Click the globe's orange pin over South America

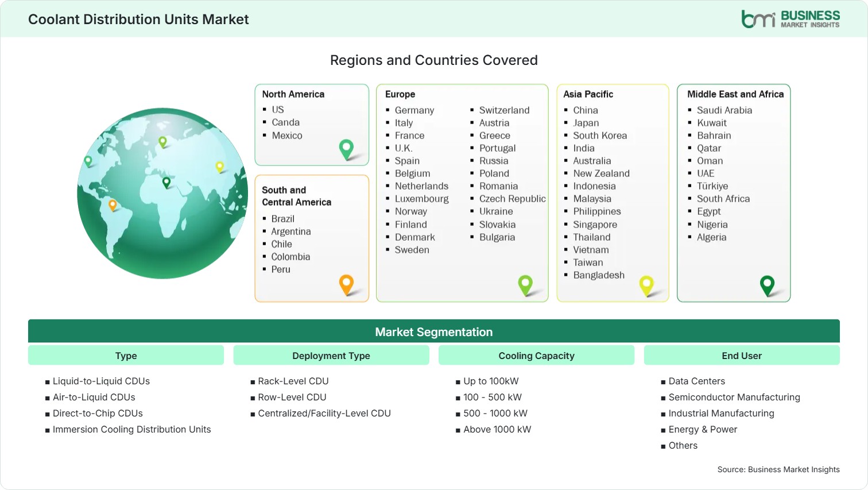113,205
